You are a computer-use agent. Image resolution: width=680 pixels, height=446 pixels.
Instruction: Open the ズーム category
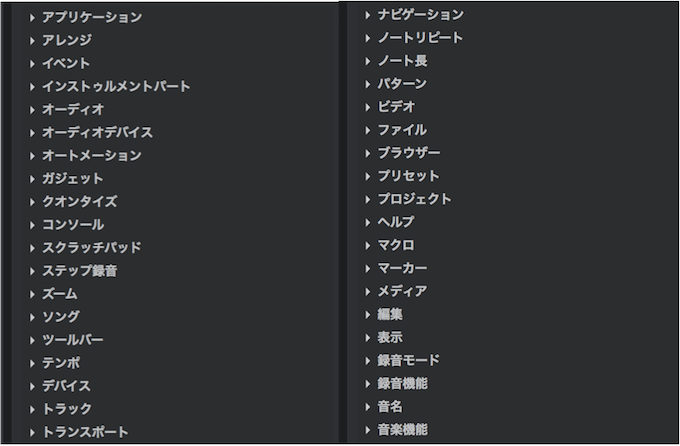(60, 294)
